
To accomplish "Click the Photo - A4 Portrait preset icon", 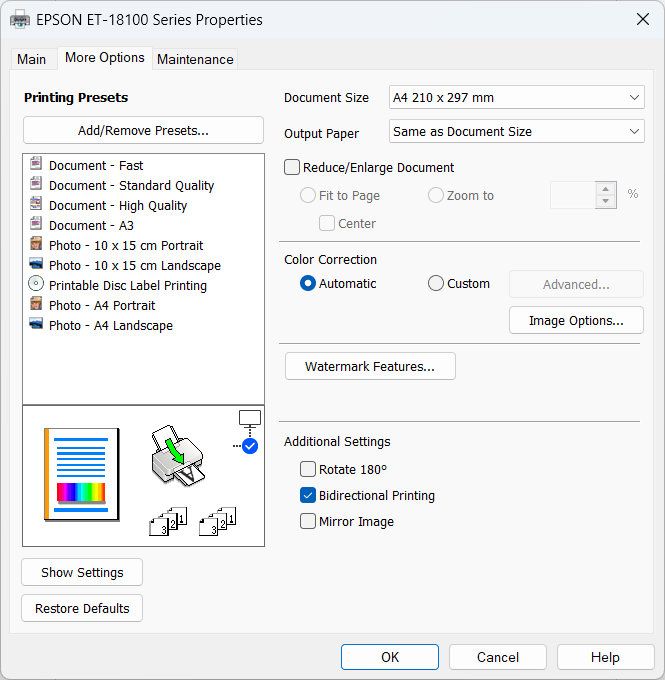I will pyautogui.click(x=36, y=304).
